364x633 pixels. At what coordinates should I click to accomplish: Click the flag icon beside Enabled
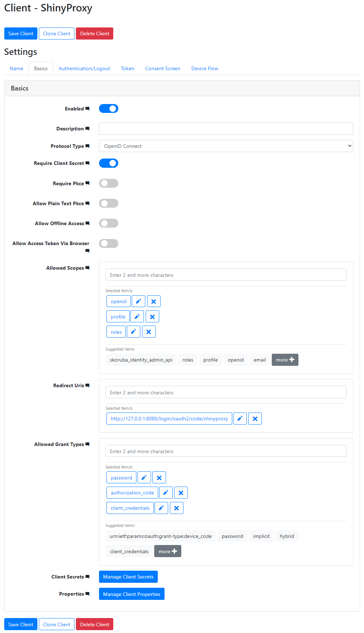point(88,109)
